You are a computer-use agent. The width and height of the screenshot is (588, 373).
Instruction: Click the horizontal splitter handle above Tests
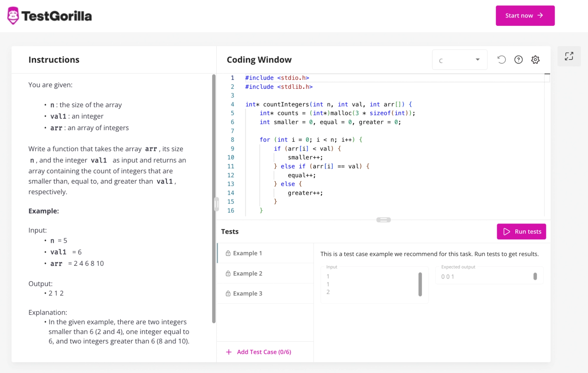pos(384,220)
